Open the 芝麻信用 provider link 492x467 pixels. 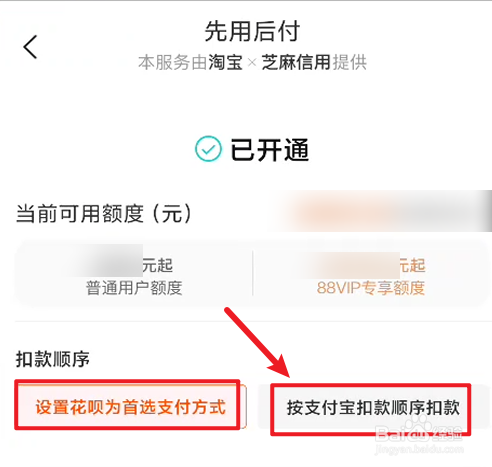click(296, 62)
